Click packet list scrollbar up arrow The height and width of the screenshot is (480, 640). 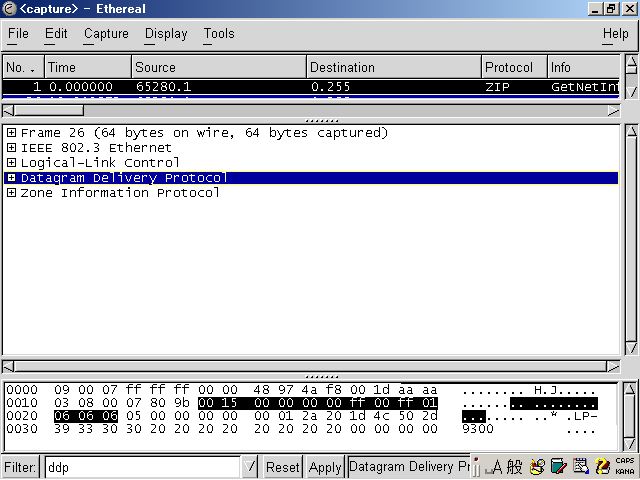click(x=631, y=64)
